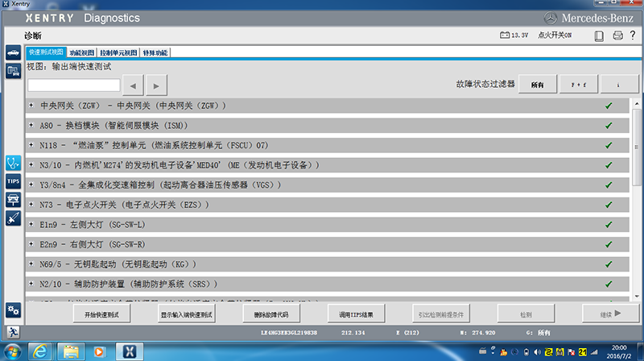Click green checkmark of N3/10 row
Viewport: 644px width, 361px height.
pyautogui.click(x=609, y=165)
